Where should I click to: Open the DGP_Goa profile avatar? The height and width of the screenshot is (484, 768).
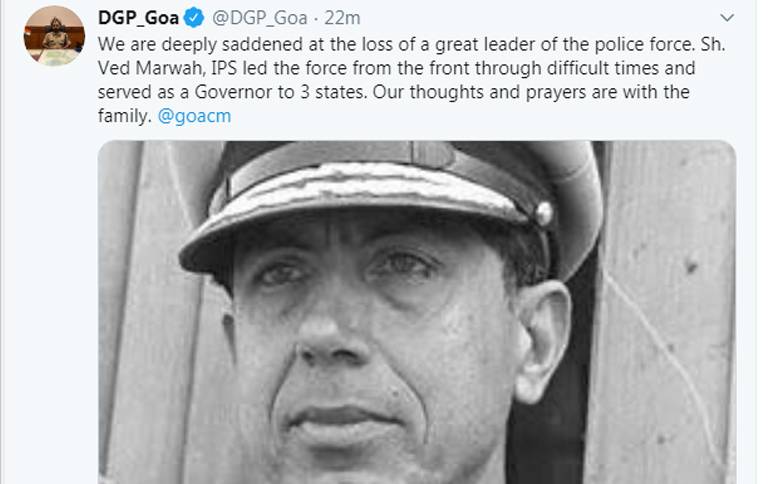(54, 35)
